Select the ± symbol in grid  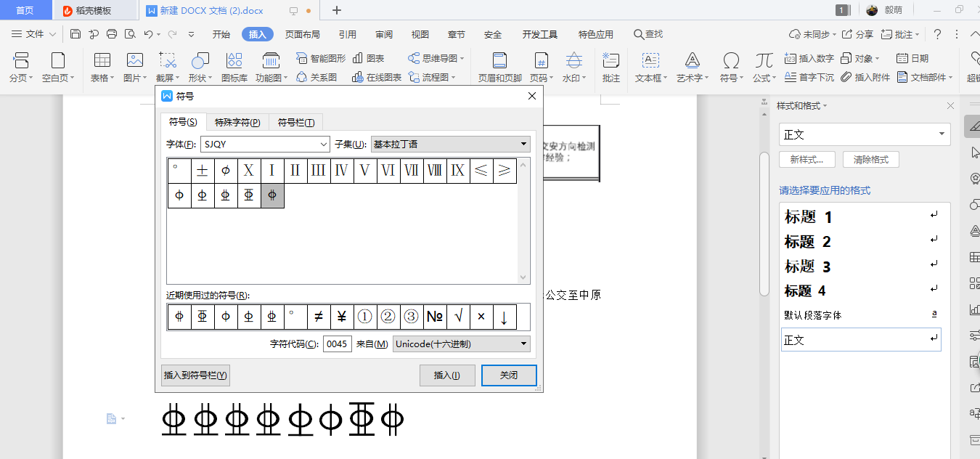(203, 171)
